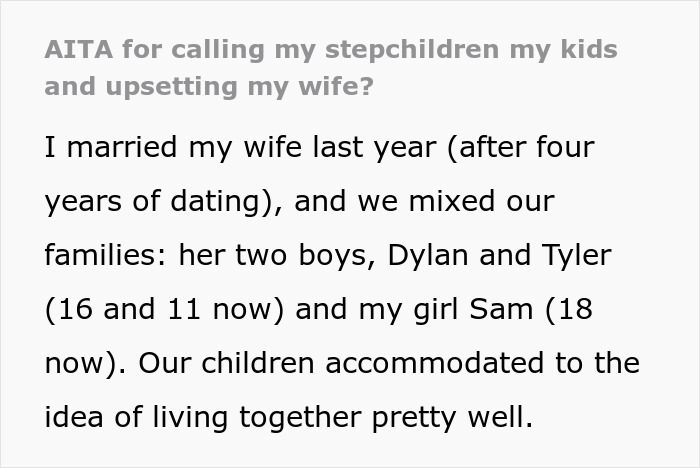Click the word "together" in the last line
The height and width of the screenshot is (468, 700).
300,418
